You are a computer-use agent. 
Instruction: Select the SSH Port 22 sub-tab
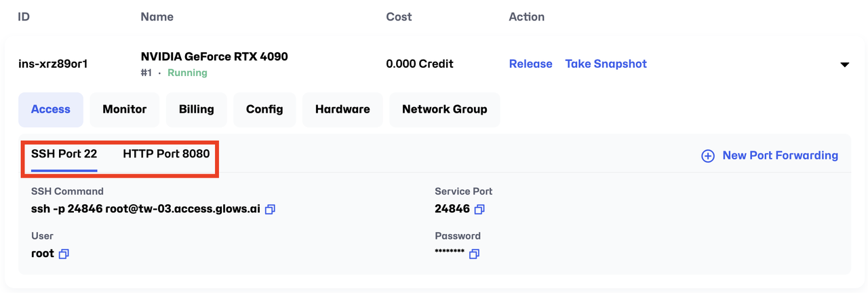[x=64, y=155]
